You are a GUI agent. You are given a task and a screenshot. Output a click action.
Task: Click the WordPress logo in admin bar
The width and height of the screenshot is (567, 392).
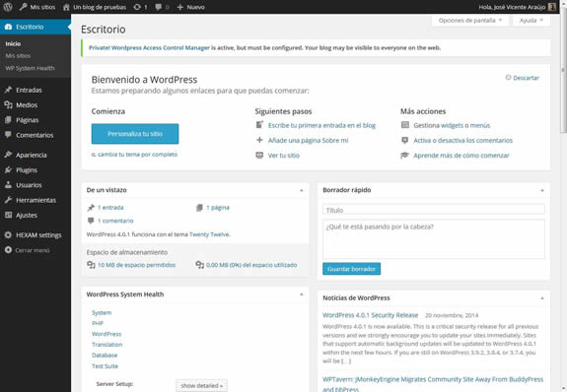click(x=8, y=7)
